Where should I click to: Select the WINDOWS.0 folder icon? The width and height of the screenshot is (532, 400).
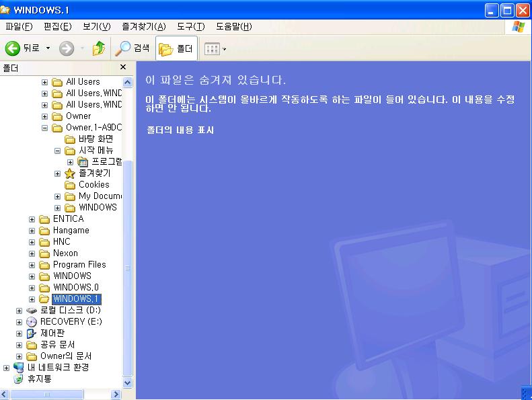point(44,288)
